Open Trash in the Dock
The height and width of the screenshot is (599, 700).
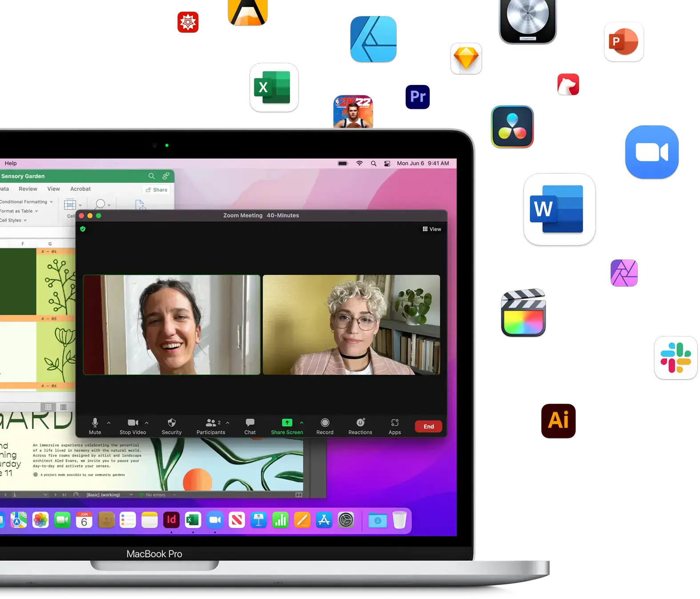point(399,520)
